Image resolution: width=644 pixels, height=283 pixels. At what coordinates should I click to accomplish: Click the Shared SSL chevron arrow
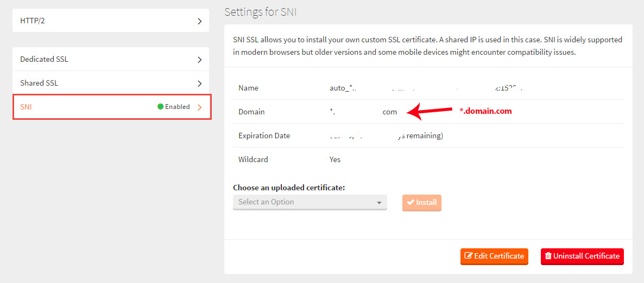pos(200,83)
